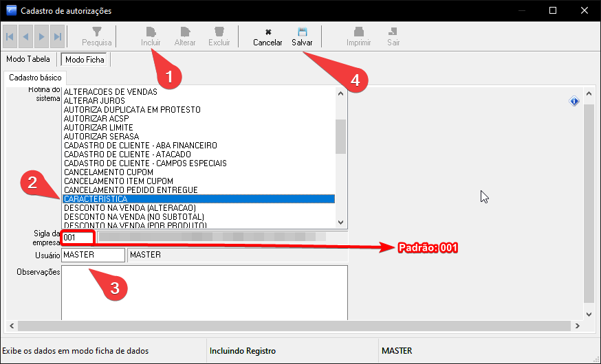Go to first record navigation arrow
This screenshot has height=364, width=601.
pos(10,36)
